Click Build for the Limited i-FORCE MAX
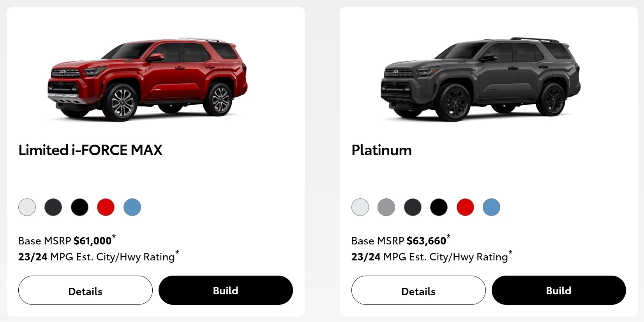The width and height of the screenshot is (644, 322). pos(226,290)
